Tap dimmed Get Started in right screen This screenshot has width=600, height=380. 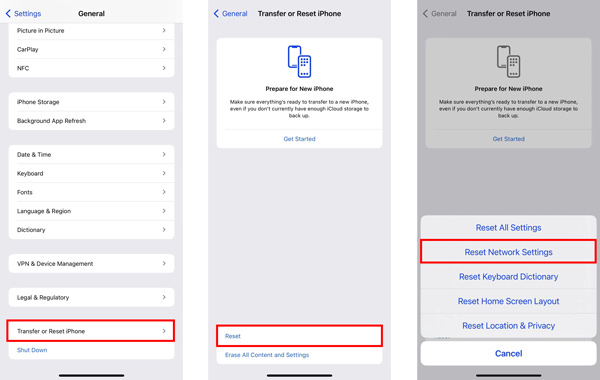509,139
